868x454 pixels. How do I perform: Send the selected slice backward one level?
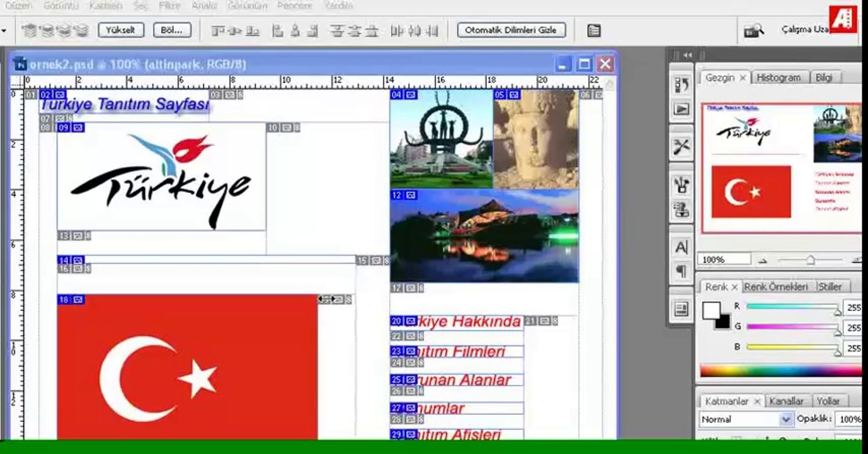click(64, 30)
